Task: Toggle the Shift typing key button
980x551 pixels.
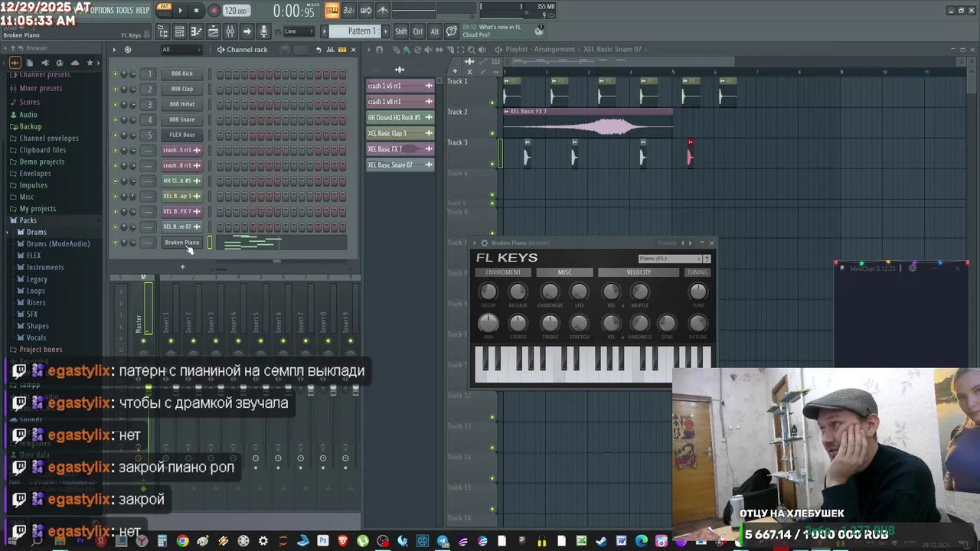Action: point(401,31)
